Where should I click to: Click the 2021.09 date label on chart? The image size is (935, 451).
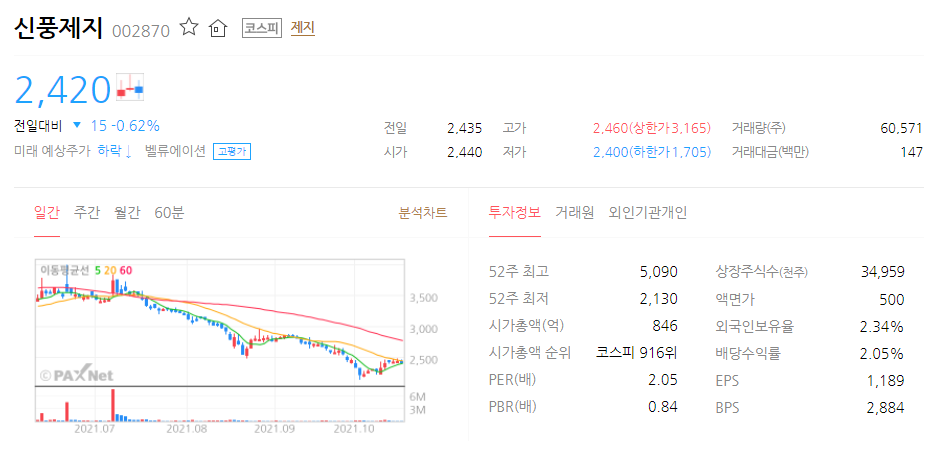point(274,429)
